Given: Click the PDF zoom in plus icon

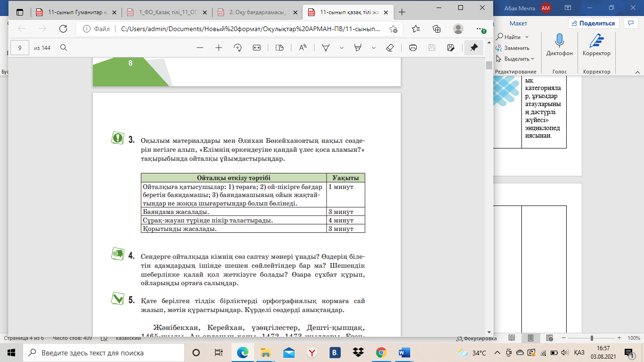Looking at the screenshot, I should [219, 48].
